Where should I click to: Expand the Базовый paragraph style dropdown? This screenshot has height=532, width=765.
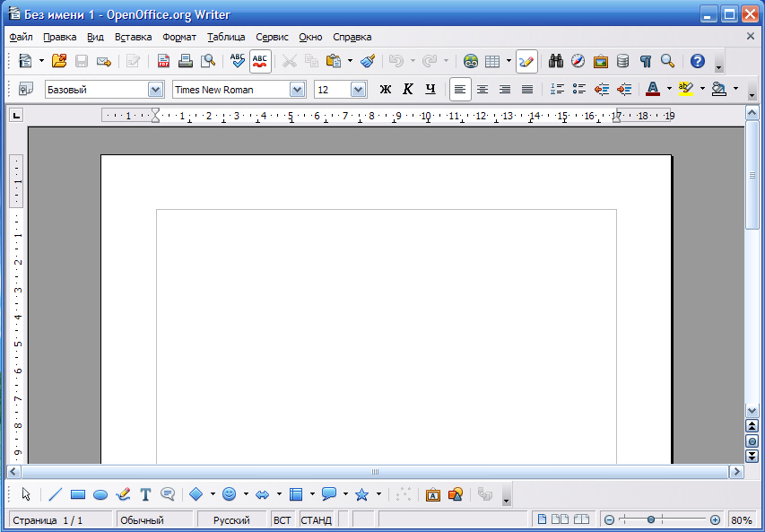(155, 90)
